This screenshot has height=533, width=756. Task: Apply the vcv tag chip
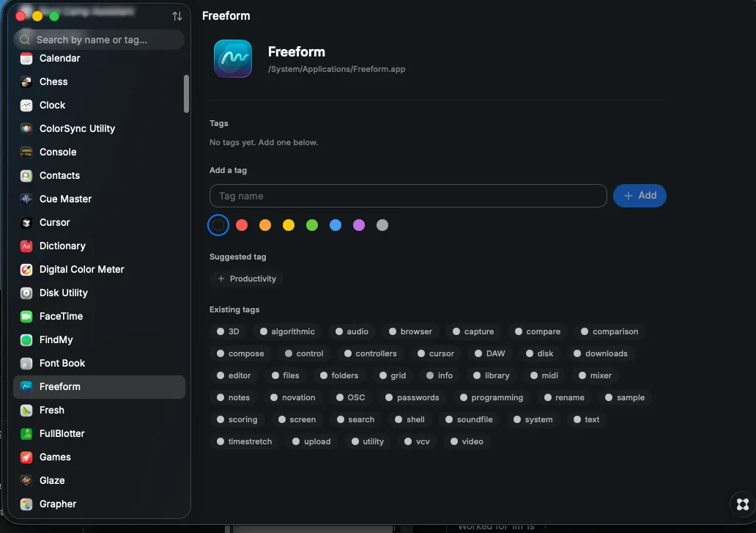(418, 442)
